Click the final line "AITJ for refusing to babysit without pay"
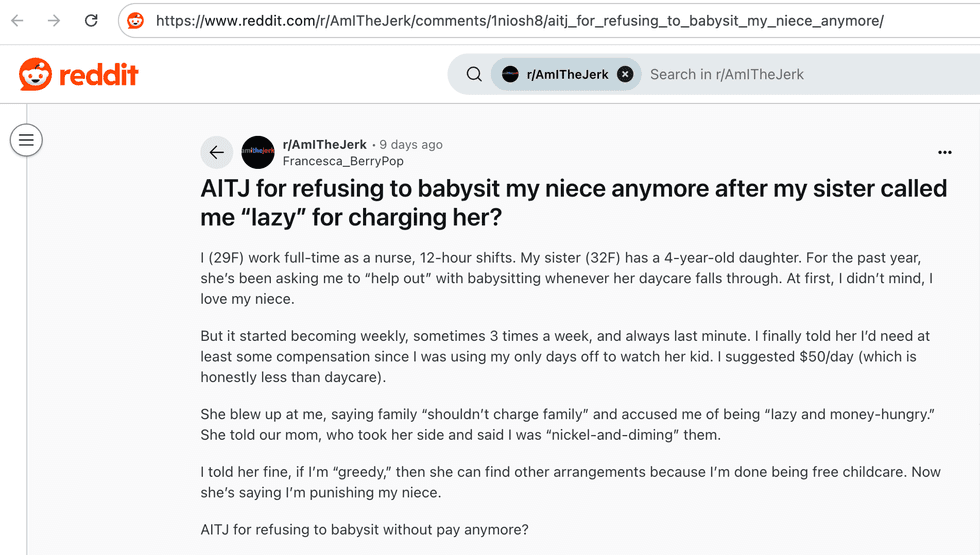Screen dimensions: 980x555 [364, 529]
